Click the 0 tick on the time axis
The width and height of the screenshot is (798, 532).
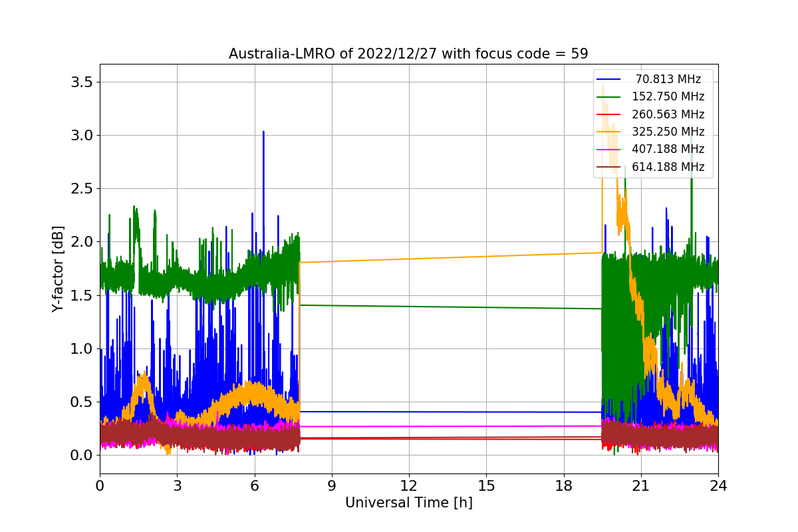(100, 485)
